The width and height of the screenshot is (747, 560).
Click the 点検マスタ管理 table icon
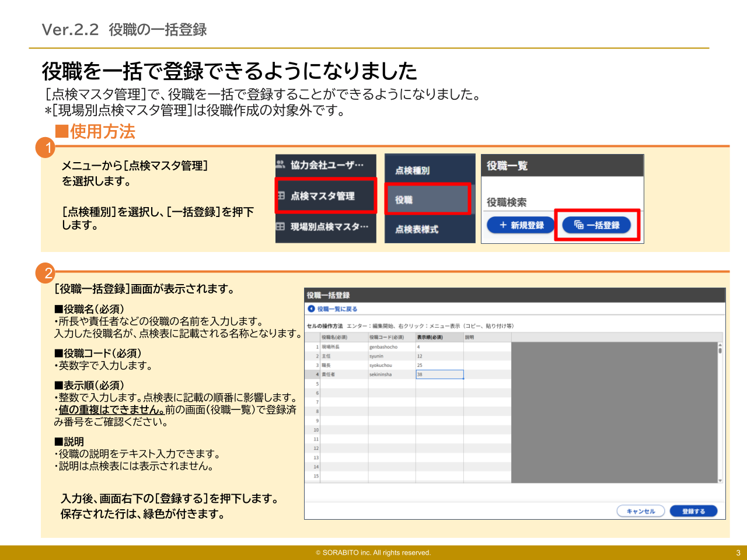[x=281, y=196]
